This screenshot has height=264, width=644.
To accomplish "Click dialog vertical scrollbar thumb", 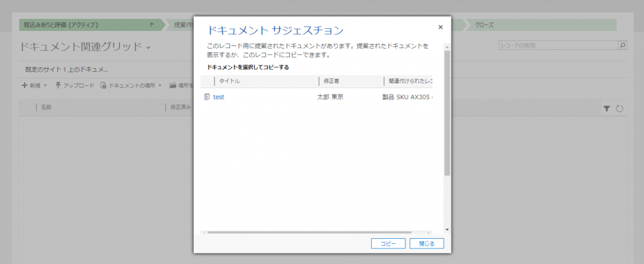I will click(x=447, y=113).
